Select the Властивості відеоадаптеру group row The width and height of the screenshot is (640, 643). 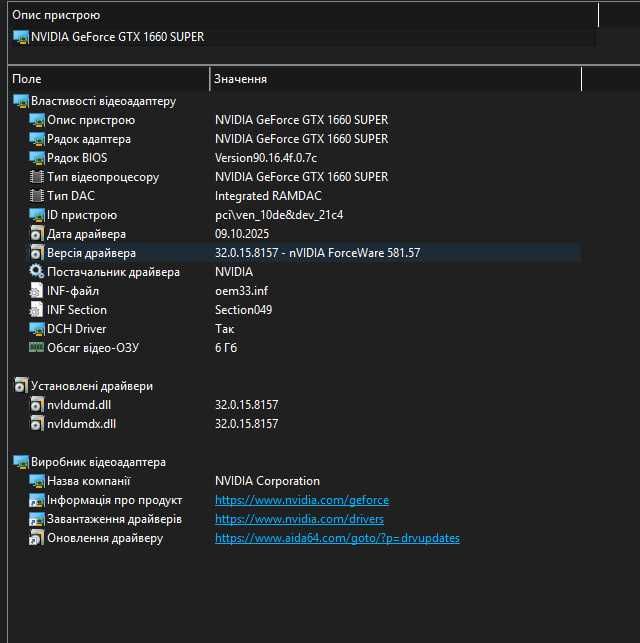pyautogui.click(x=103, y=101)
